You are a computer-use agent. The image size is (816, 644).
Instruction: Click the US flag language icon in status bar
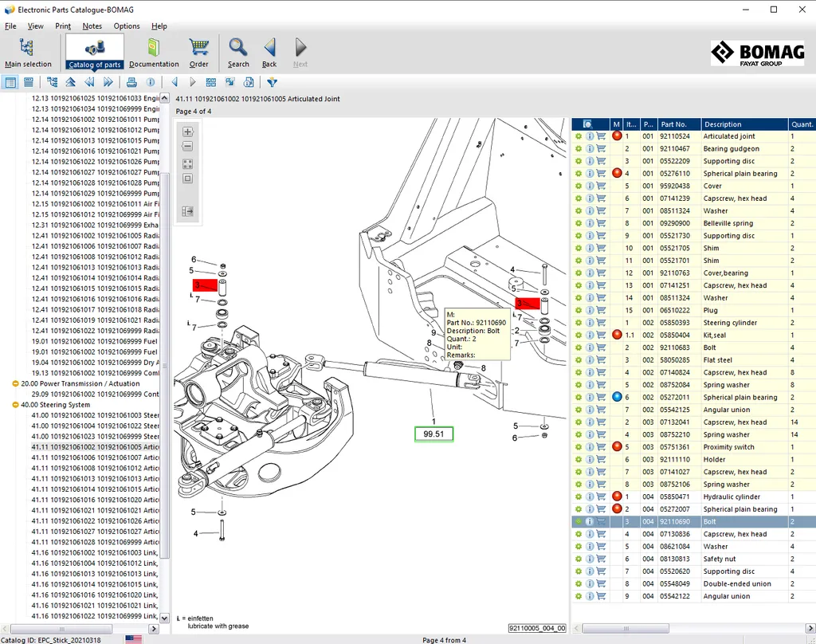(x=134, y=639)
